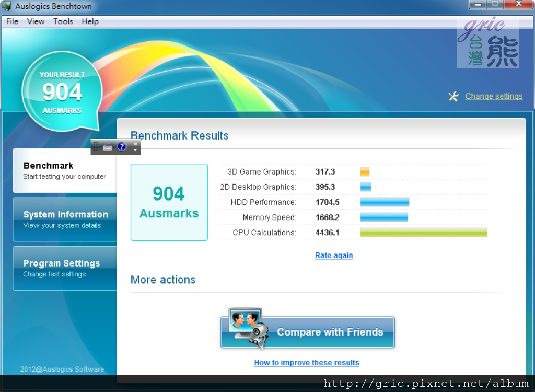Click the Compare with Friends button

click(x=307, y=332)
